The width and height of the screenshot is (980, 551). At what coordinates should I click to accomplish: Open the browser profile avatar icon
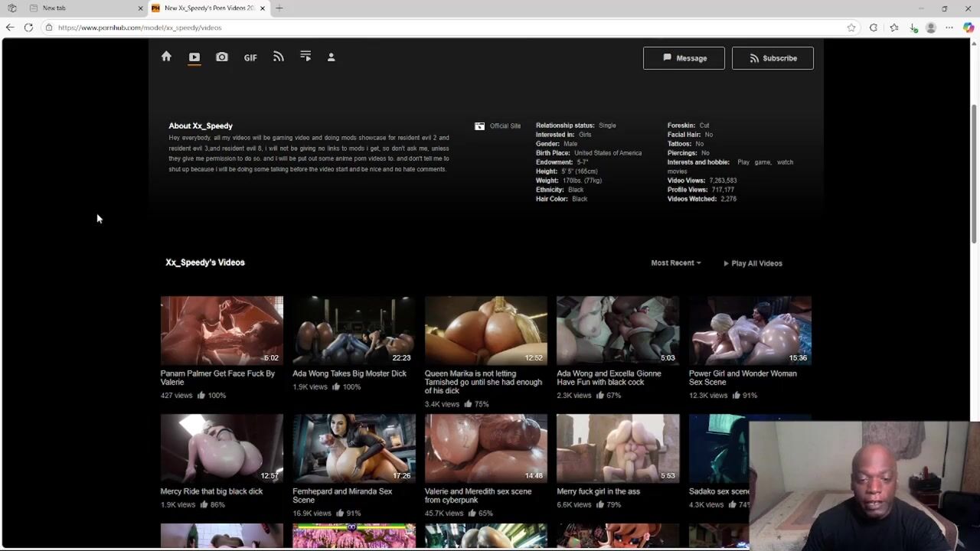tap(931, 28)
